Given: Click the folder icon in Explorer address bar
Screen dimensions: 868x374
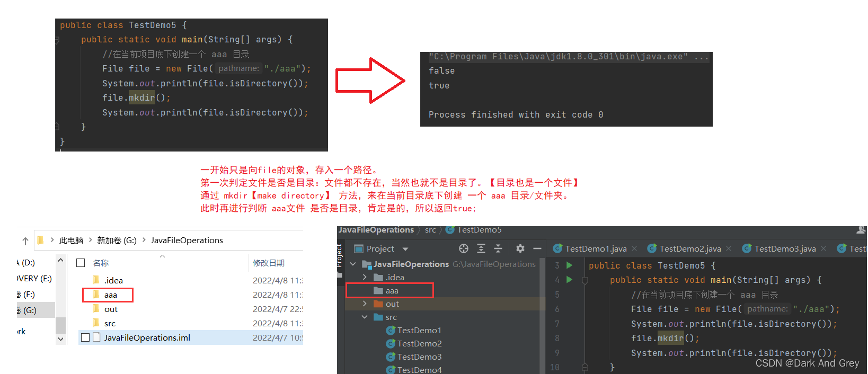Looking at the screenshot, I should (40, 240).
